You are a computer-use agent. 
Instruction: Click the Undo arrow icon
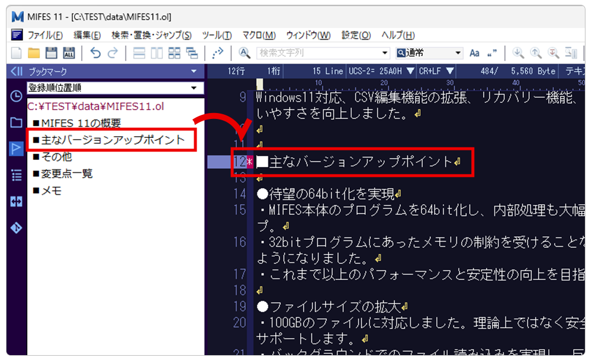click(95, 53)
